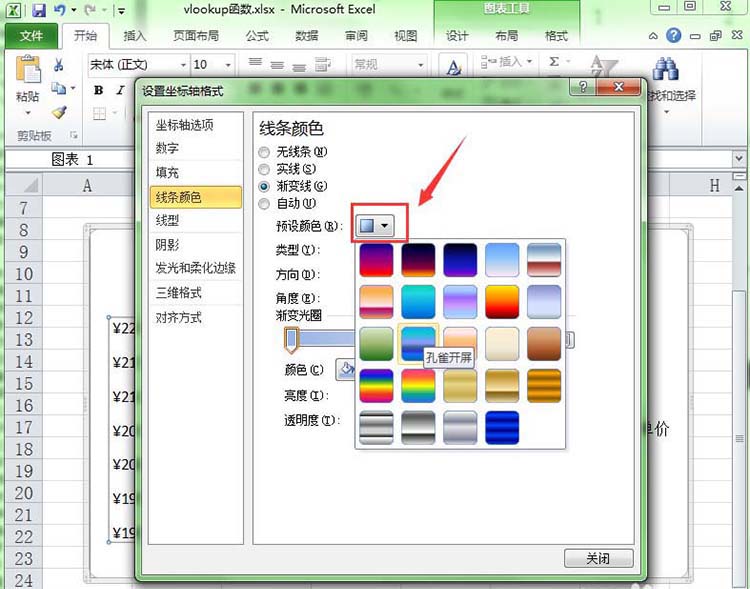Choose the Rainbow gradient preset swatch
The height and width of the screenshot is (589, 750).
pyautogui.click(x=376, y=386)
